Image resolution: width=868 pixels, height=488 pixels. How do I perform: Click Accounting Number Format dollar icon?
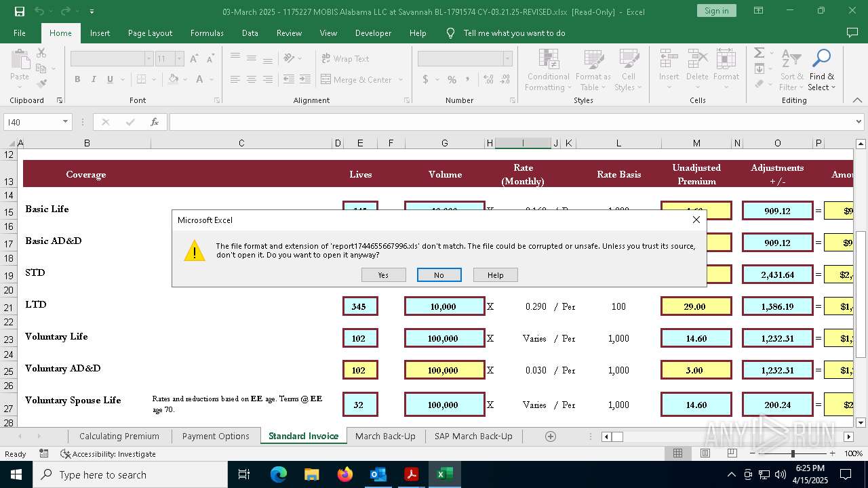(425, 79)
